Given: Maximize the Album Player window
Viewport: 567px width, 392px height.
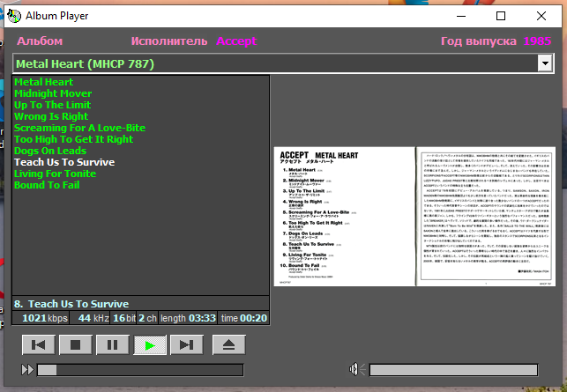Looking at the screenshot, I should (501, 16).
